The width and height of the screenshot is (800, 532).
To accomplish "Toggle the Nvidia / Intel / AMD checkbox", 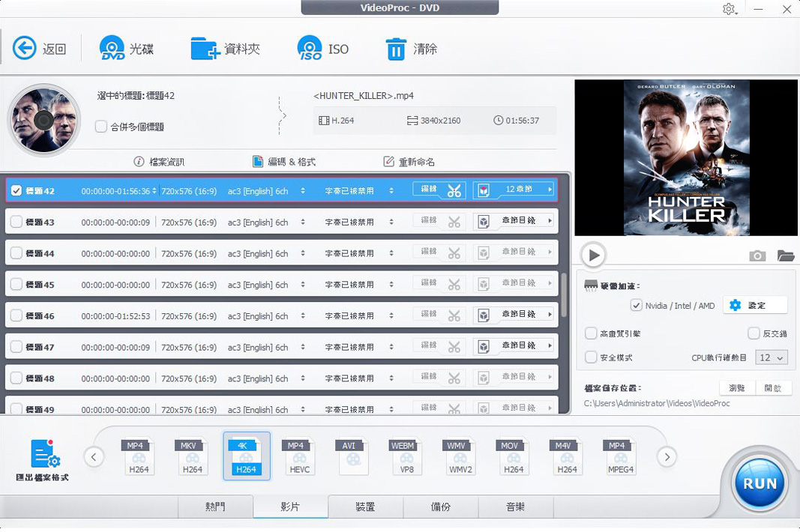I will click(637, 306).
